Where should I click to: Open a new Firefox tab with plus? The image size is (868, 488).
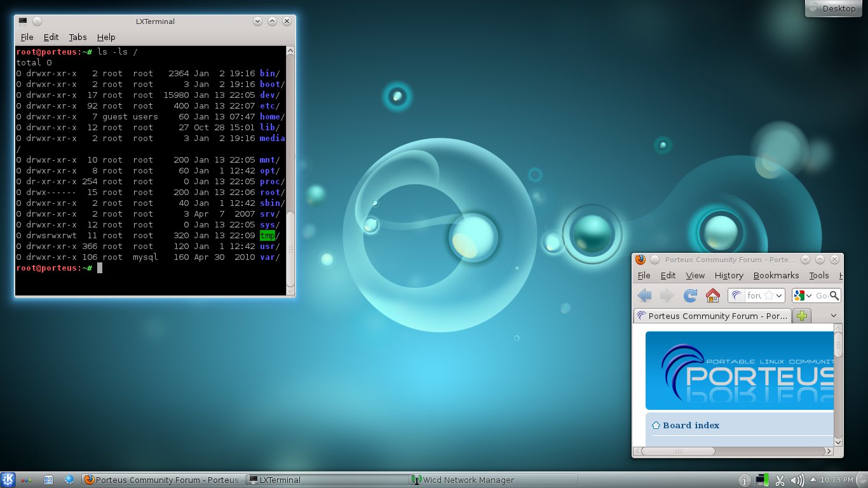point(803,316)
